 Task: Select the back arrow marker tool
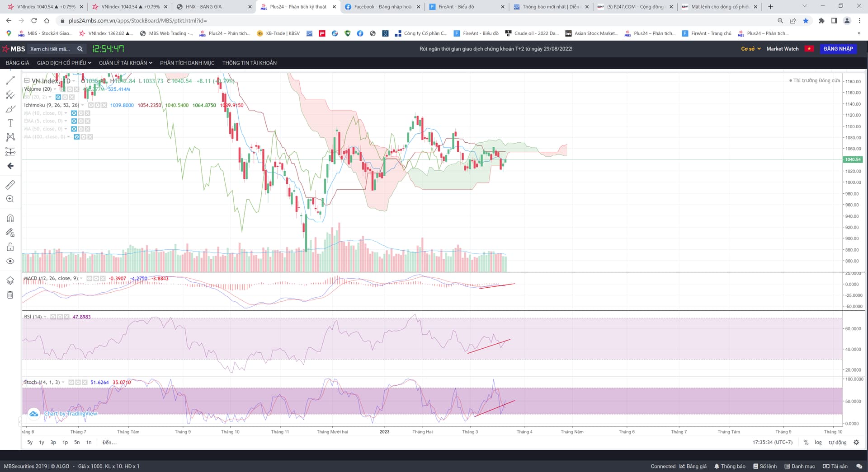[x=10, y=166]
